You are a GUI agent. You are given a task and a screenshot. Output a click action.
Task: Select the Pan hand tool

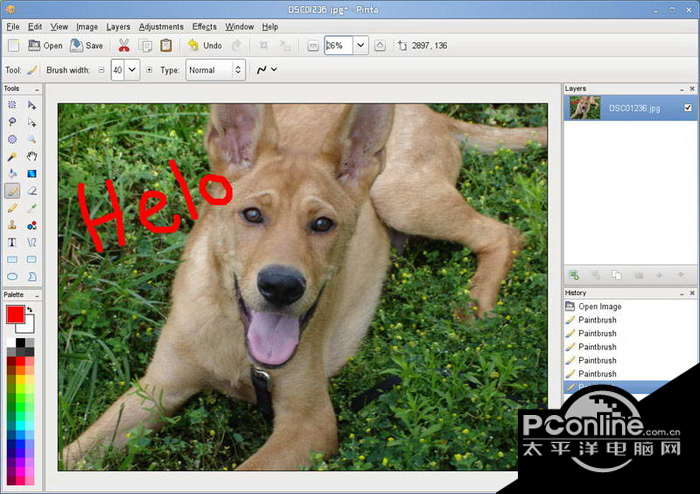(x=32, y=156)
